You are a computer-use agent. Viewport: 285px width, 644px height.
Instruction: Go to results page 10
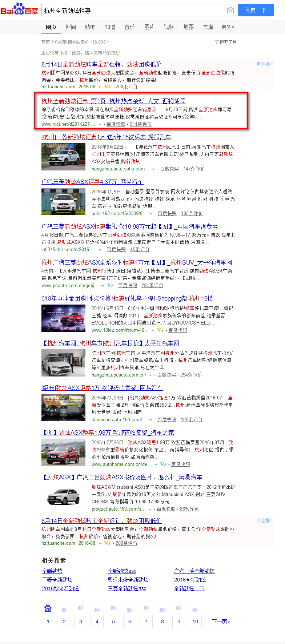coord(195,621)
